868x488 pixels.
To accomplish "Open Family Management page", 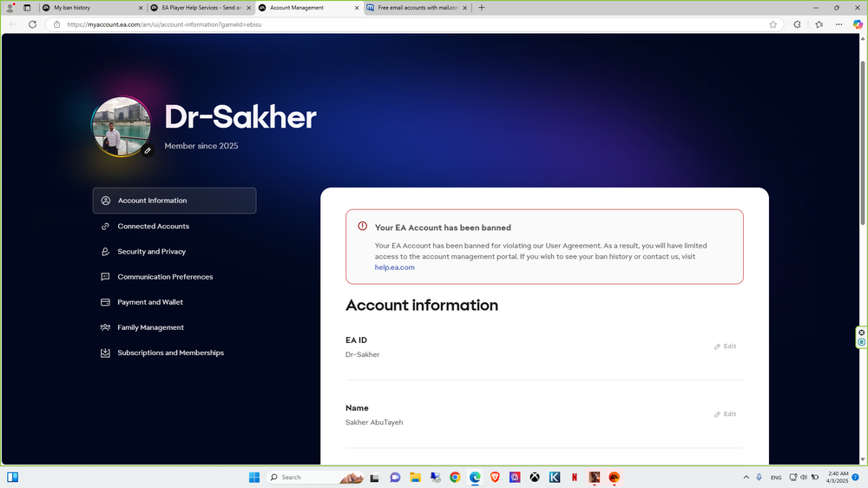I will tap(142, 327).
